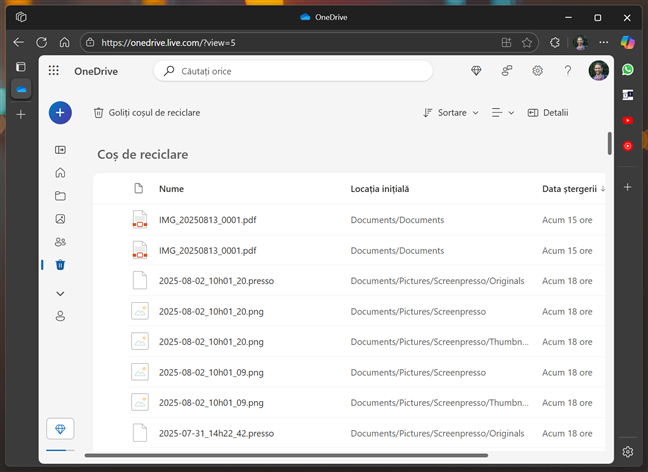648x472 pixels.
Task: Open the share activity icon in header
Action: (507, 71)
